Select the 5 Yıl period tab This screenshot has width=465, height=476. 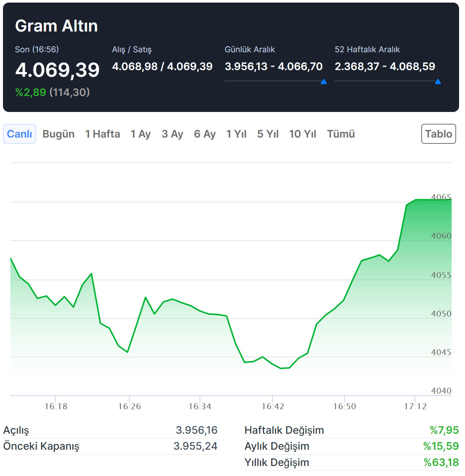[268, 134]
